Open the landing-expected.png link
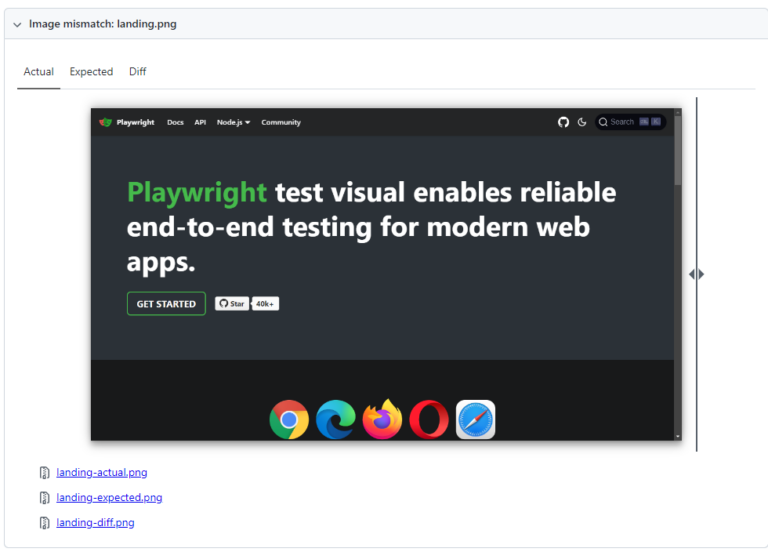768x552 pixels. point(109,498)
